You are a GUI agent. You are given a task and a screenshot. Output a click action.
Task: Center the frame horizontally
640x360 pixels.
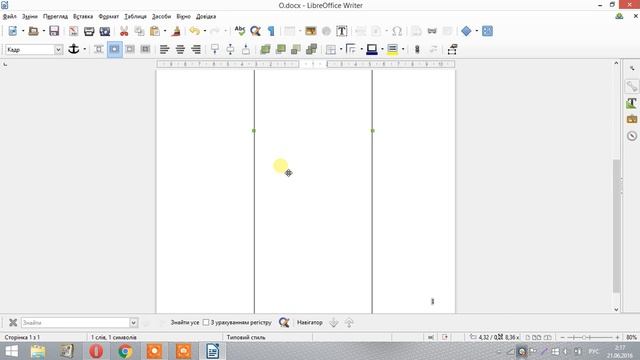pyautogui.click(x=180, y=49)
